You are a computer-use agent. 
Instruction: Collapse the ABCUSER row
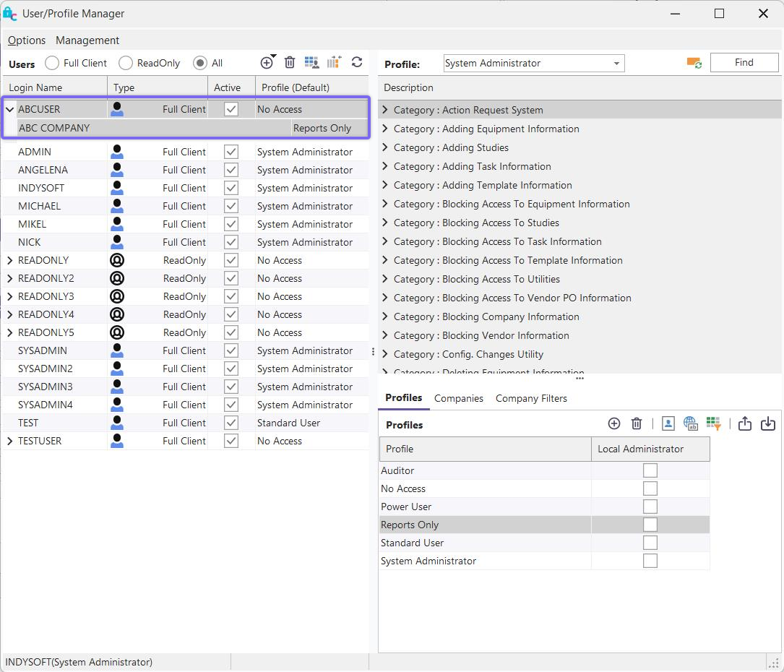(x=10, y=110)
